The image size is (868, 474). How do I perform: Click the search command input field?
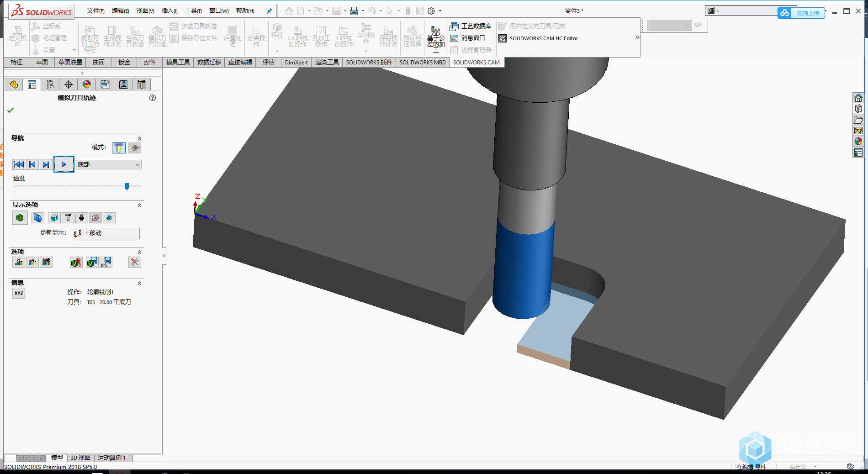[x=746, y=11]
